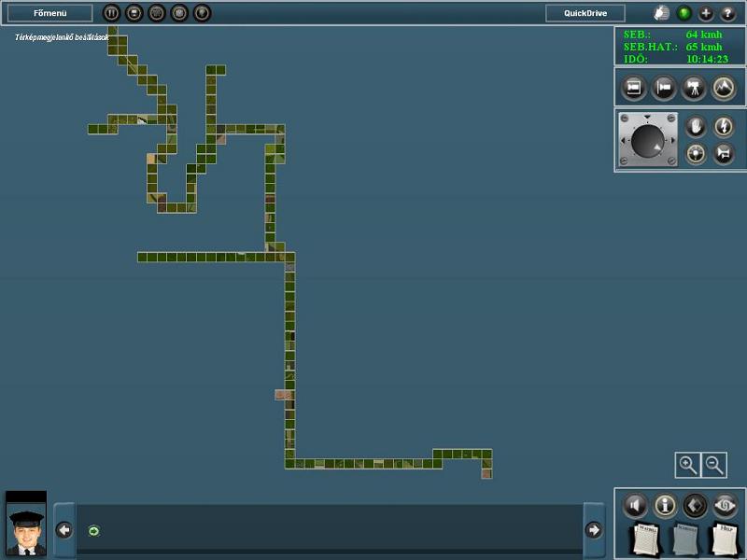Toggle the lightning bolt pantograph icon

click(724, 127)
